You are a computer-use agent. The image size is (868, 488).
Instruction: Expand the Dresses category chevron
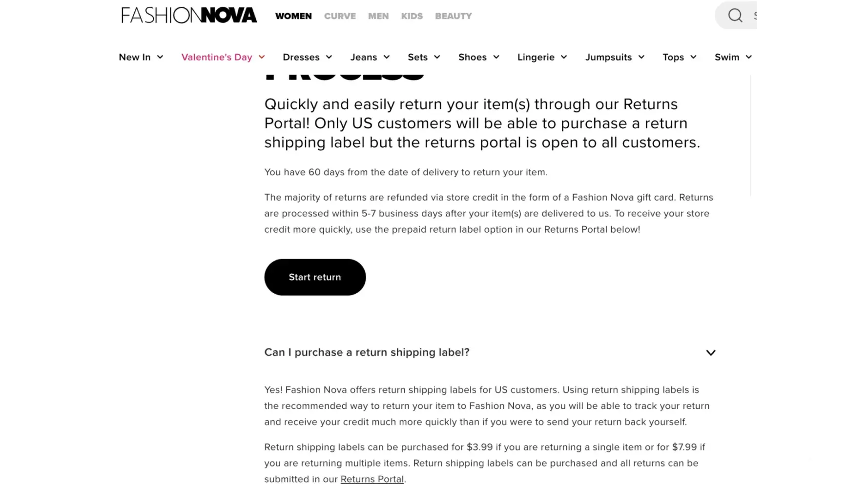tap(329, 57)
